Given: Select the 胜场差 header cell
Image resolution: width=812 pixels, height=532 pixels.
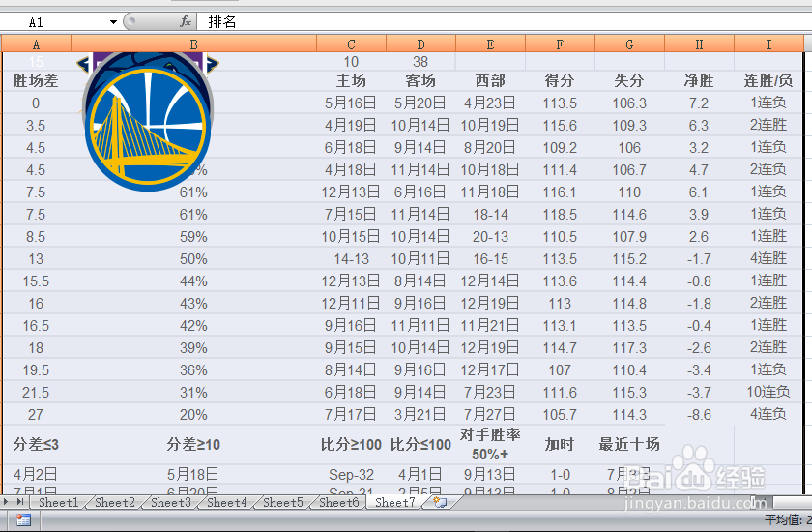Looking at the screenshot, I should pyautogui.click(x=37, y=81).
